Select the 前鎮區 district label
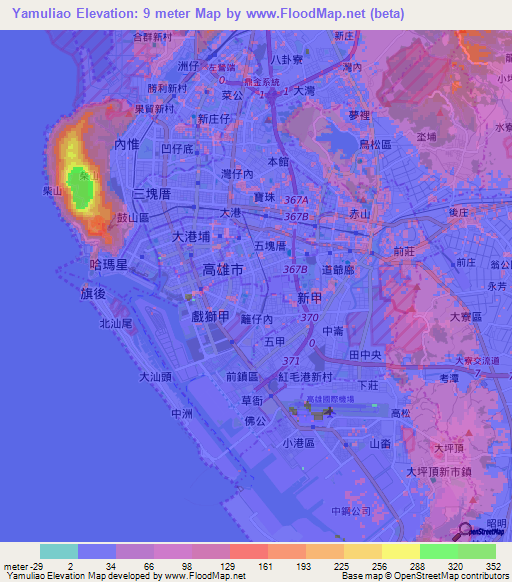This screenshot has height=582, width=512. click(x=242, y=377)
